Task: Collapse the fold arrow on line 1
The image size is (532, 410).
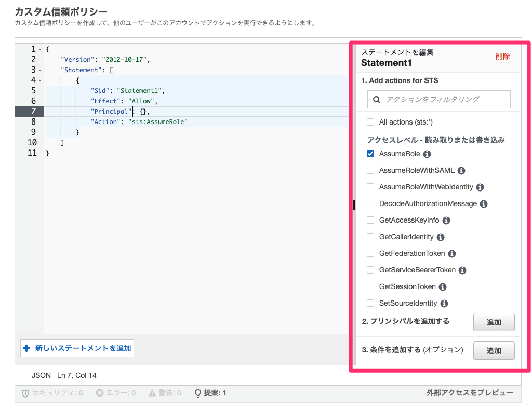Action: click(41, 49)
